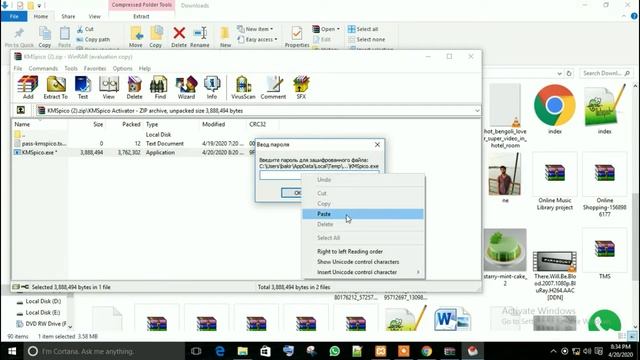640x360 pixels.
Task: Open the WinRAR Favorites menu
Action: [95, 68]
